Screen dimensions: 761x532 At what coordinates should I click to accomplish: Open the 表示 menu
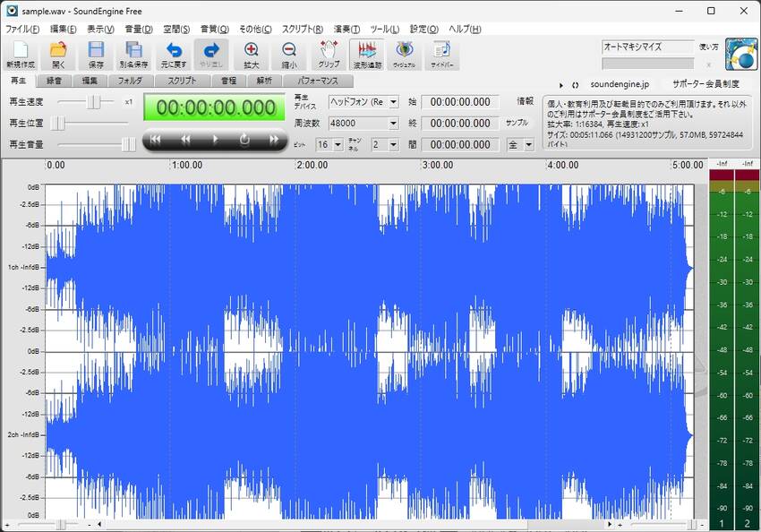pyautogui.click(x=100, y=30)
